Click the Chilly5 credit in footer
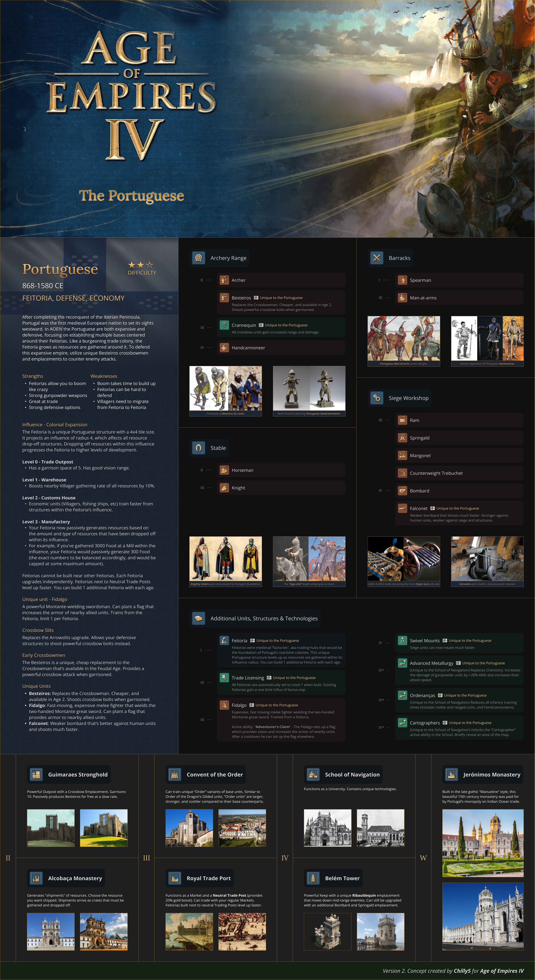The height and width of the screenshot is (980, 535). pos(462,971)
